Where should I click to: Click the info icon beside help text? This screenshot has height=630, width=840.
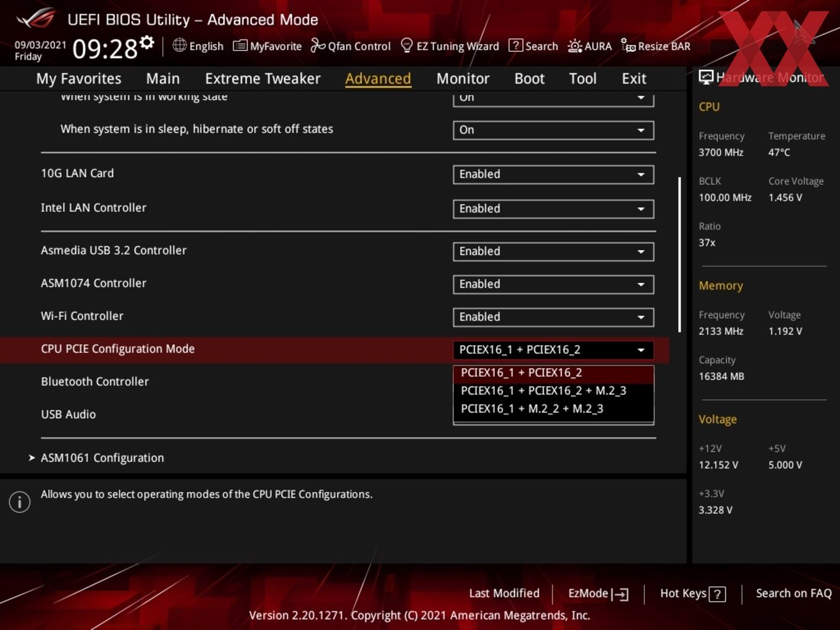coord(20,502)
